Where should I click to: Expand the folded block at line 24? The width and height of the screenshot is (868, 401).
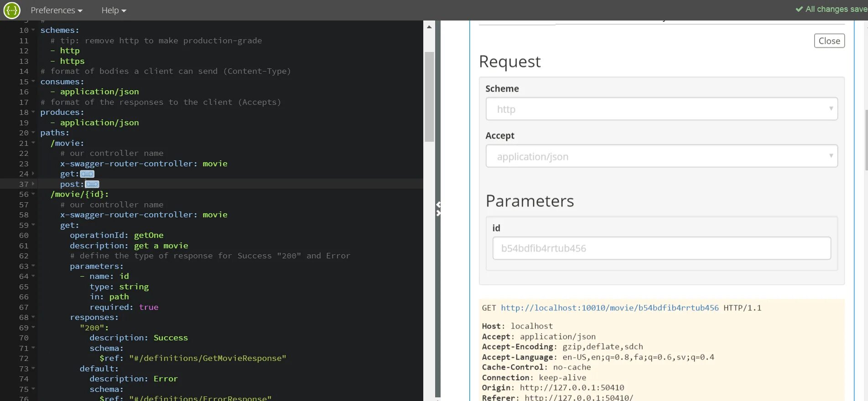(33, 174)
